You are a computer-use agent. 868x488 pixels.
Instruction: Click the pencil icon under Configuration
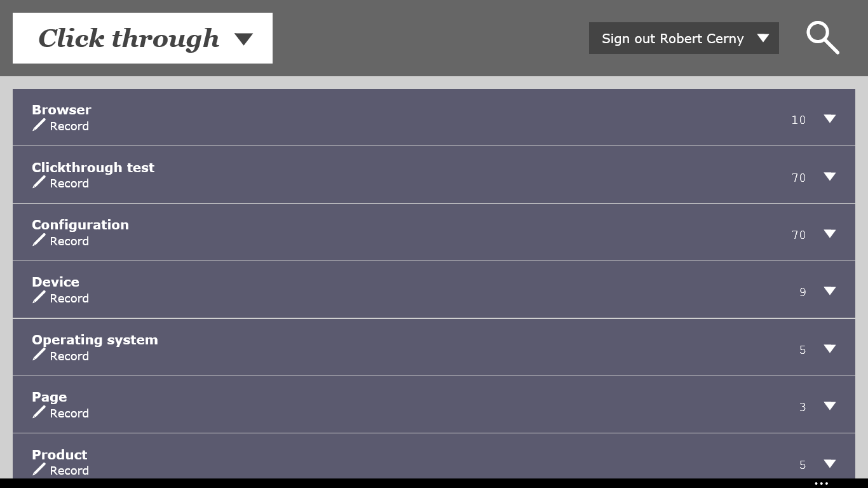click(39, 240)
